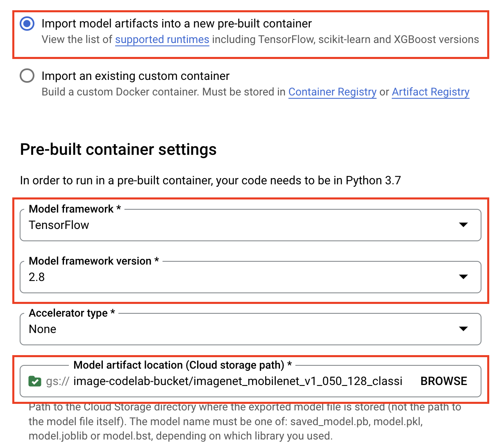Click the Pre-built container settings heading
Screen dimensions: 504x444
pos(118,149)
